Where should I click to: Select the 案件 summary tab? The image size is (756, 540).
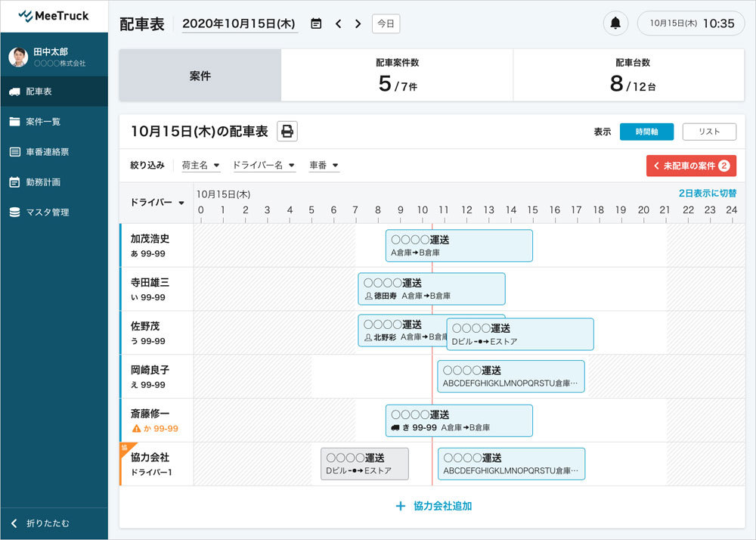coord(200,76)
